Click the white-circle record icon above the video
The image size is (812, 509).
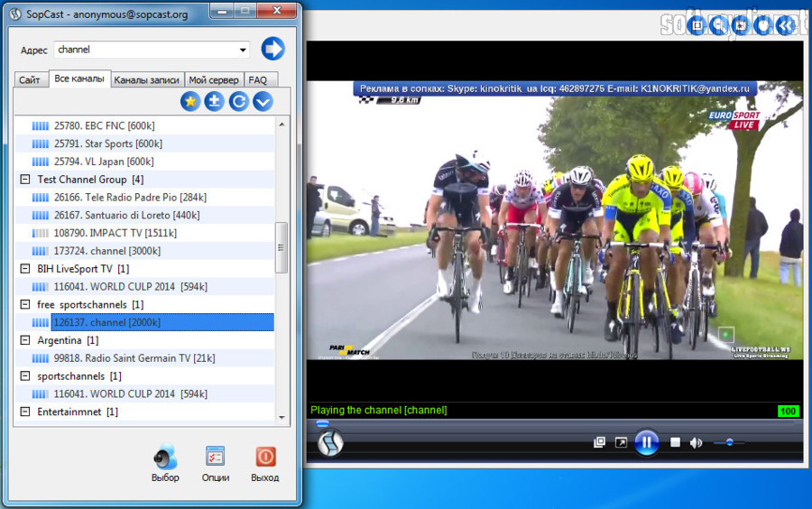tap(763, 25)
